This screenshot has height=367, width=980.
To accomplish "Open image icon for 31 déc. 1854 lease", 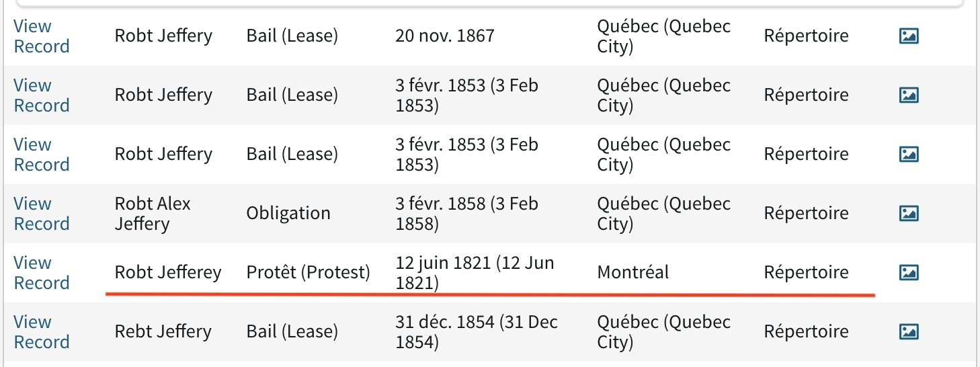I will coord(909,332).
